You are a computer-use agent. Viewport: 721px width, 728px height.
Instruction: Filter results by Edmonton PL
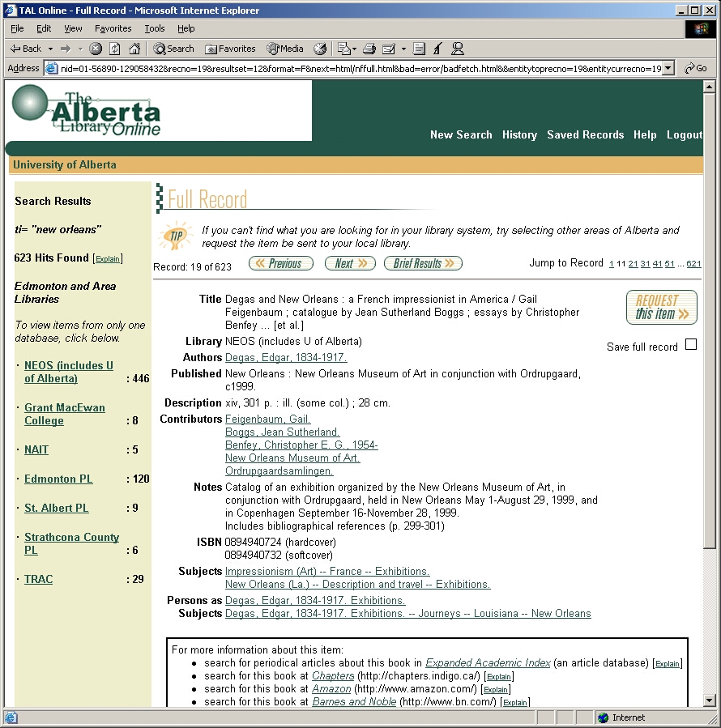click(x=58, y=479)
